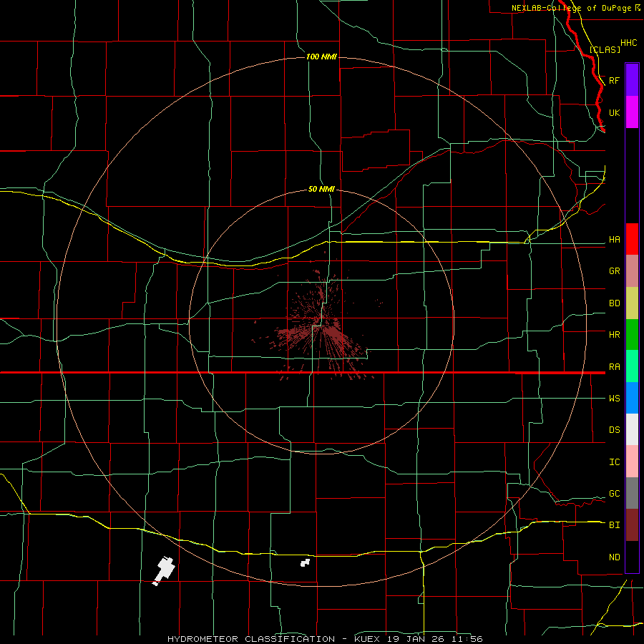Image resolution: width=644 pixels, height=644 pixels.
Task: Click the HHC product label
Action: coord(629,43)
